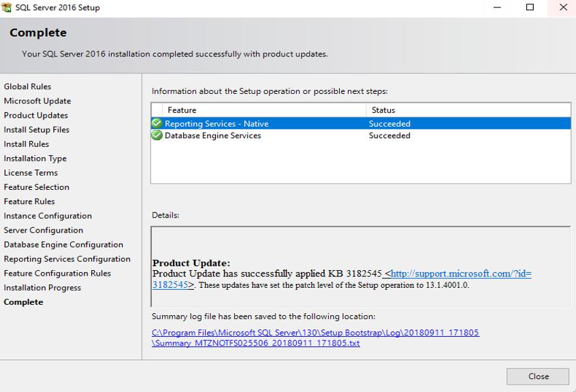
Task: Go to the Feature Selection step
Action: [x=36, y=187]
